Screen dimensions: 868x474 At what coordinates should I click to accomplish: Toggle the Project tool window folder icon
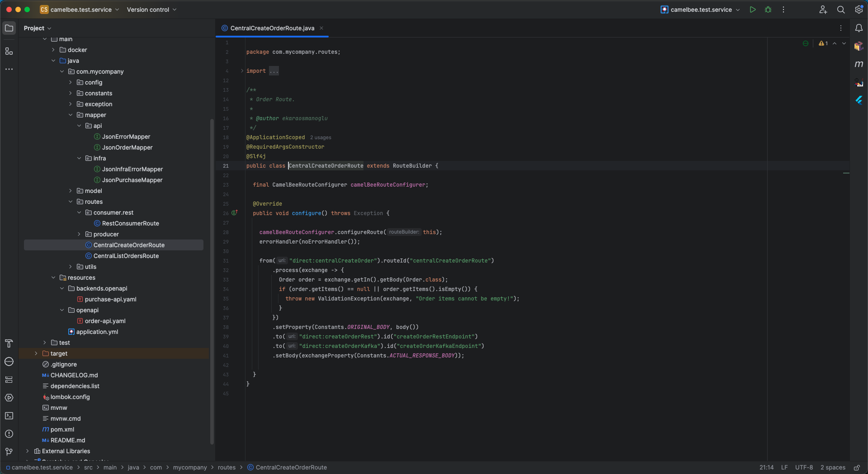click(9, 28)
